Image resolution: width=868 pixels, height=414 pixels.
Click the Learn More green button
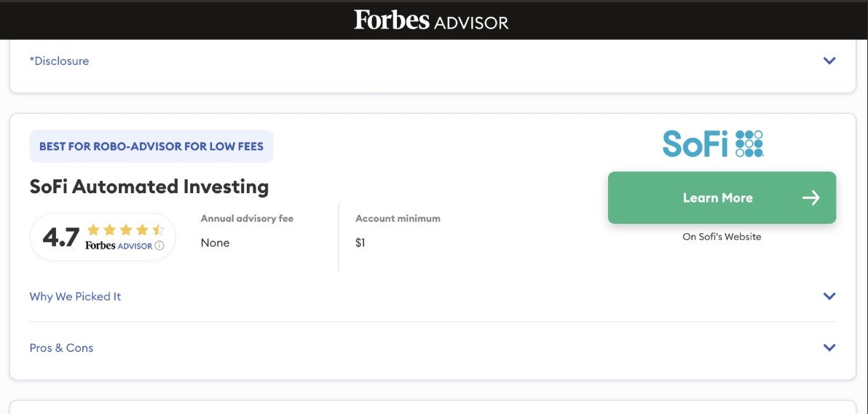(722, 198)
